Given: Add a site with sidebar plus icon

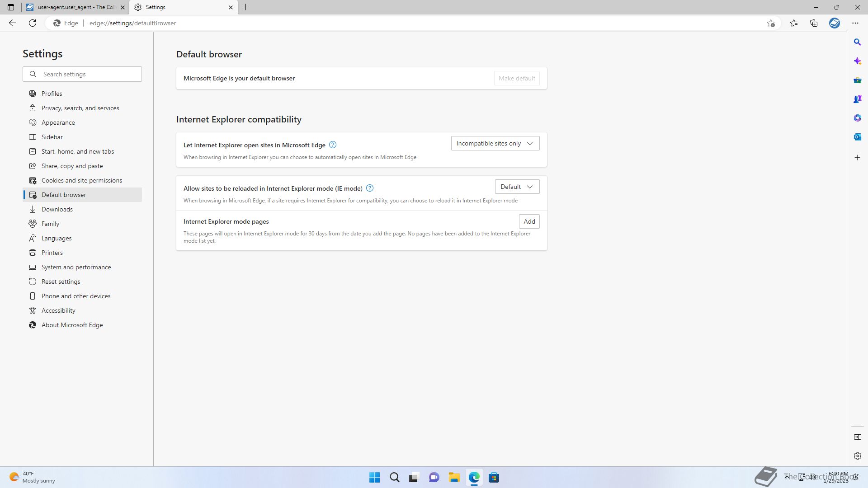Looking at the screenshot, I should point(857,158).
